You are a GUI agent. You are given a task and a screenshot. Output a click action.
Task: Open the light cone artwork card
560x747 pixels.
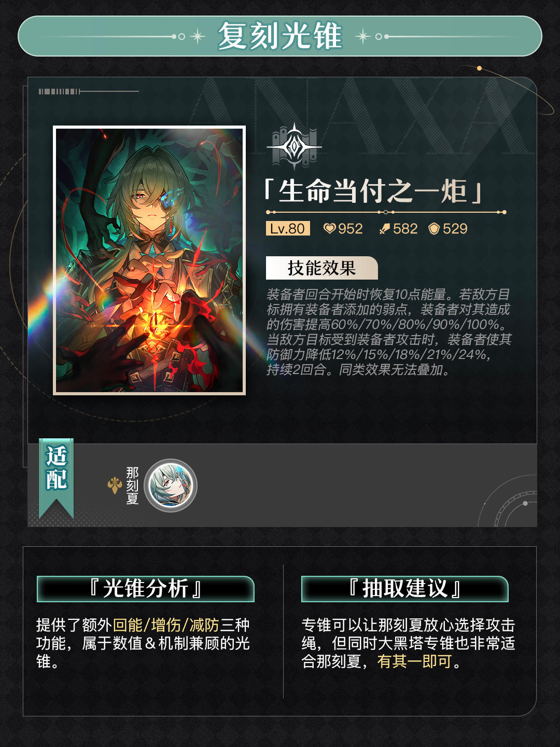point(149,260)
